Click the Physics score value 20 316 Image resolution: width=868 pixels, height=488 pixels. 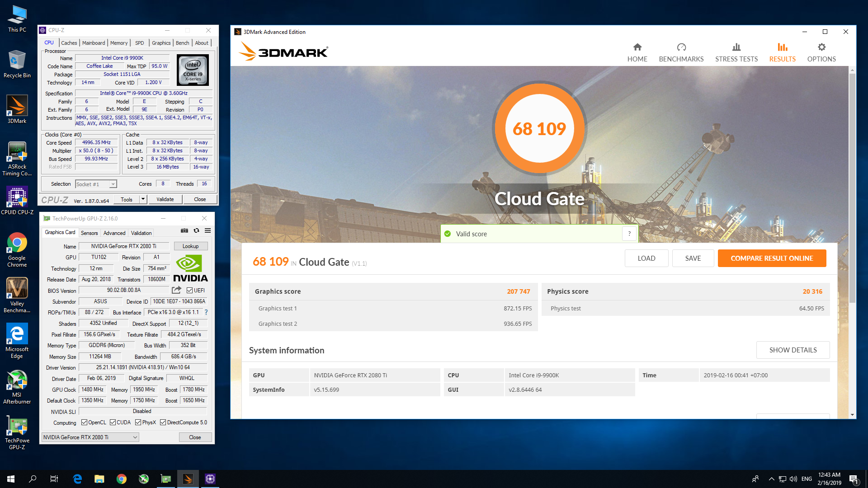812,291
